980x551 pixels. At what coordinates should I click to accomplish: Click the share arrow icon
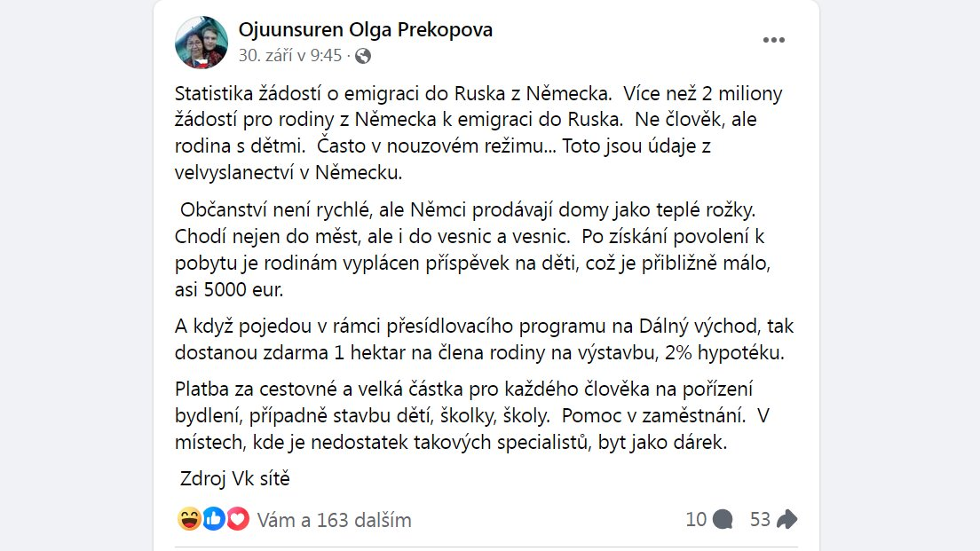pos(786,519)
